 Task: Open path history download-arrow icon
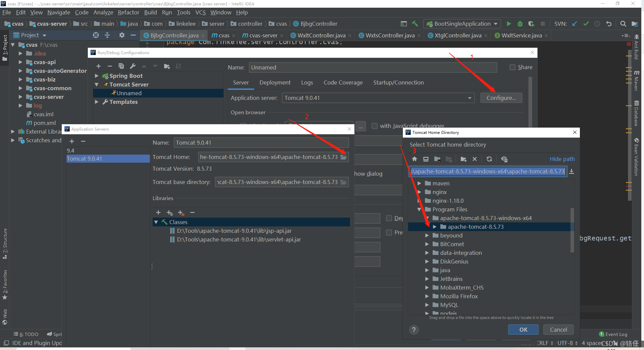tap(572, 171)
